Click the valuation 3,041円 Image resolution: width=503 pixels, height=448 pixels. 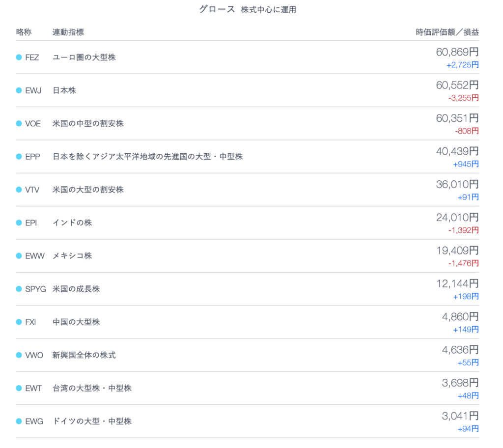point(460,416)
